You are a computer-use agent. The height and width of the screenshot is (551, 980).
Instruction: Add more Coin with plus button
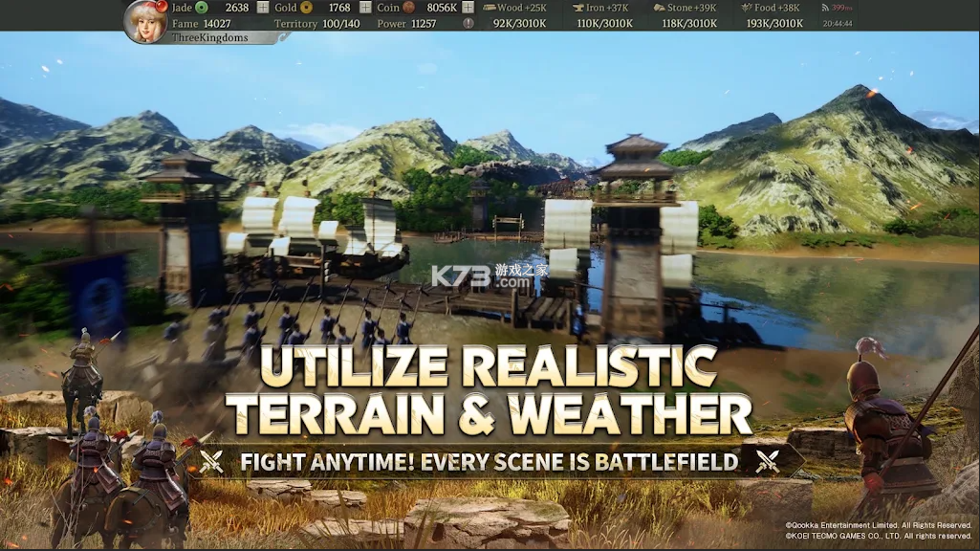coord(468,8)
